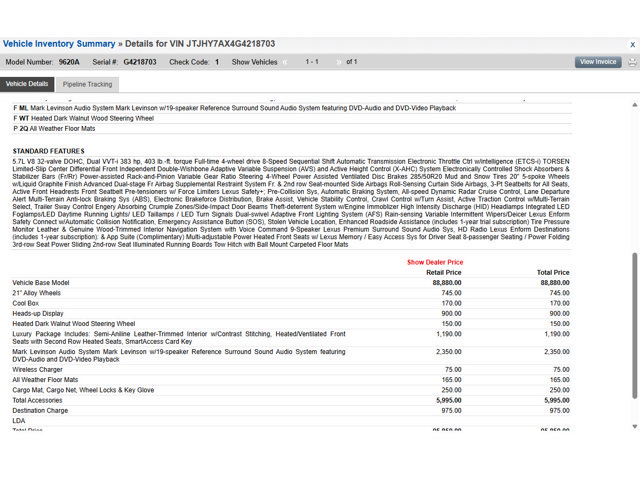The image size is (640, 480).
Task: Click the View Invoice button
Action: pyautogui.click(x=598, y=62)
